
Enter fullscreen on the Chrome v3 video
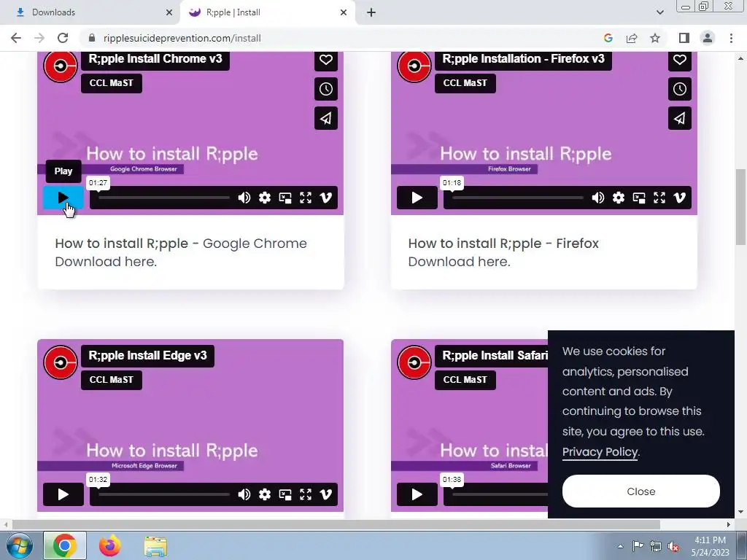(306, 198)
